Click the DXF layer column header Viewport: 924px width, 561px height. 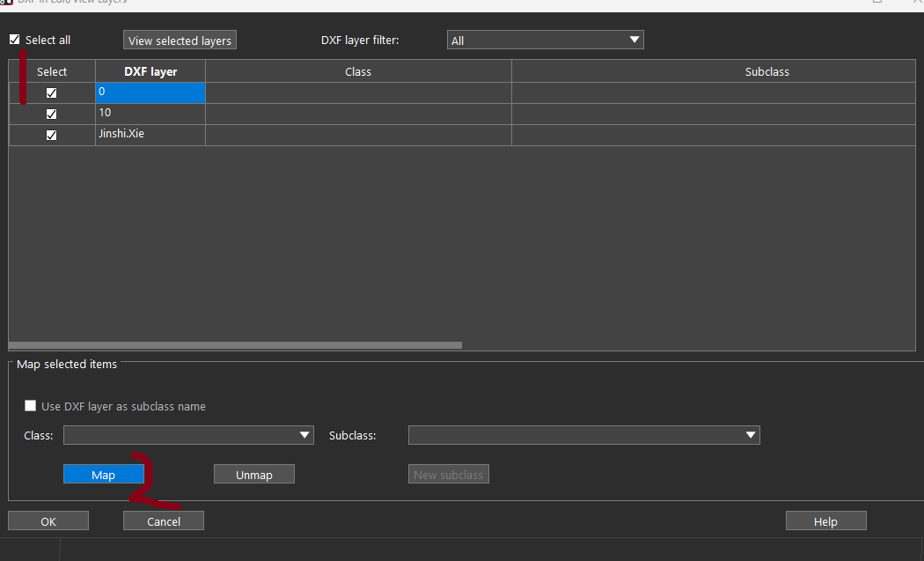[x=150, y=71]
